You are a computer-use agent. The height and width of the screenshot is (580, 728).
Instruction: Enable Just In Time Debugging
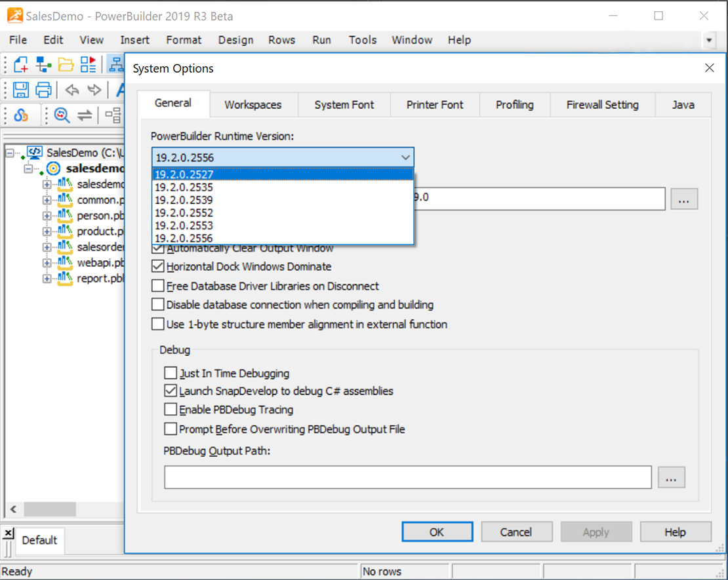point(171,373)
